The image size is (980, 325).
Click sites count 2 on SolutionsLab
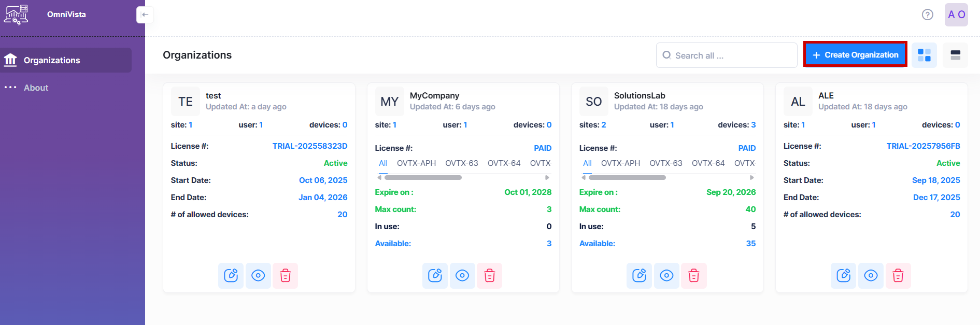[603, 125]
